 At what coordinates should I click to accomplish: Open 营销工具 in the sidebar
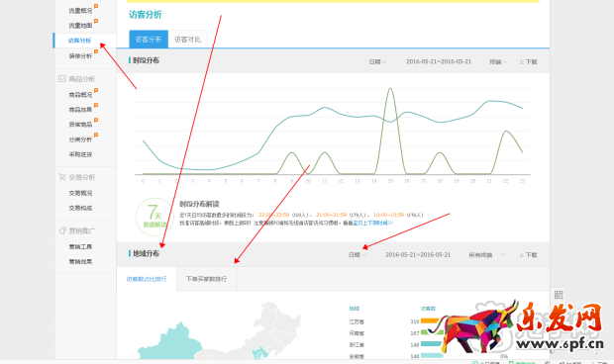[80, 246]
